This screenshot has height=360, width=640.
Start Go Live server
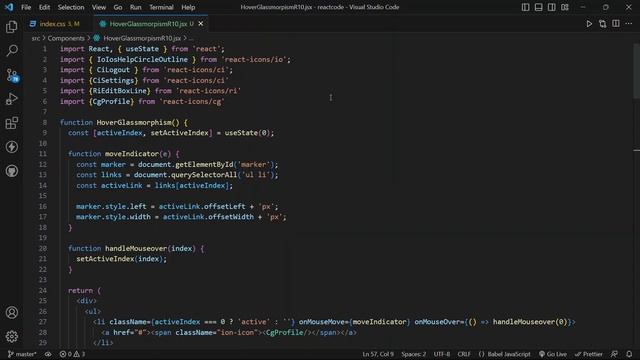[553, 354]
